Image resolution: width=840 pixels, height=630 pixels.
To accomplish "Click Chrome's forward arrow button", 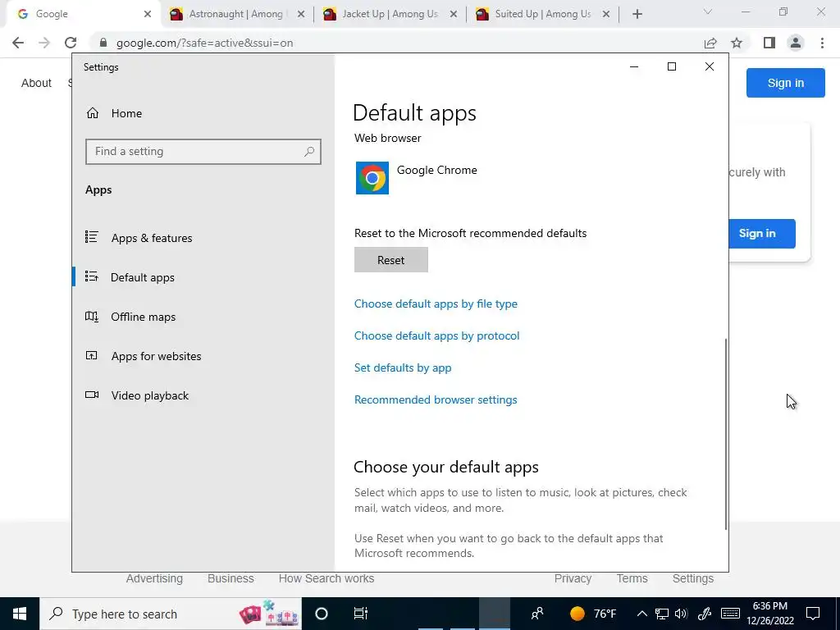I will (44, 43).
